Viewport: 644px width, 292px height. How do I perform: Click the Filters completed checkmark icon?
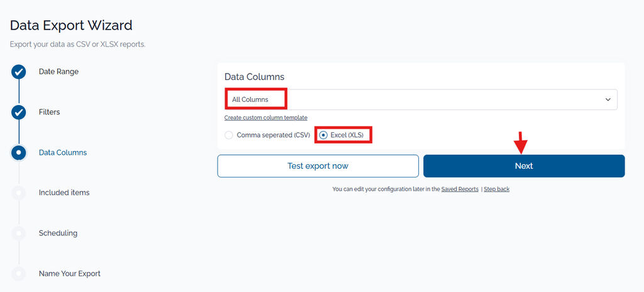(18, 112)
